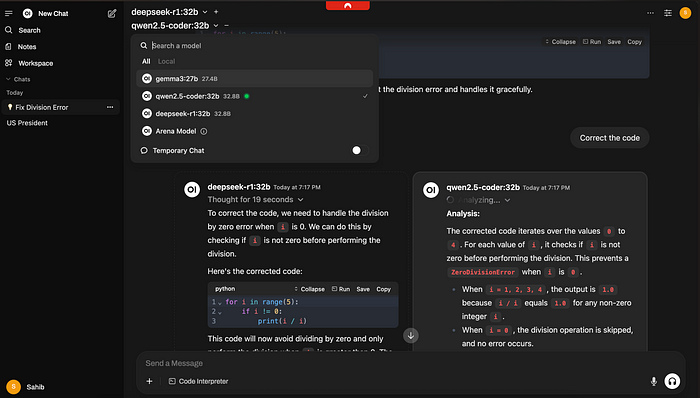The width and height of the screenshot is (700, 398).
Task: Collapse the Chats section in sidebar
Action: pyautogui.click(x=18, y=79)
